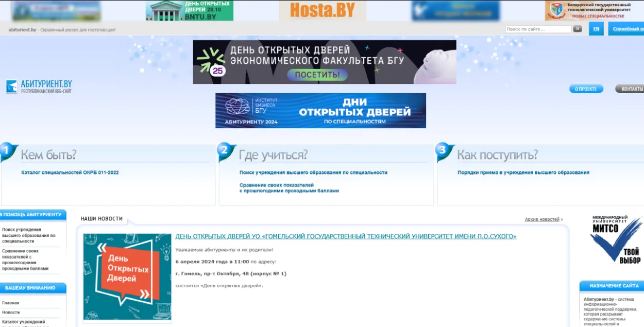The image size is (644, 327).
Task: Submit search with the arrow button
Action: (578, 29)
